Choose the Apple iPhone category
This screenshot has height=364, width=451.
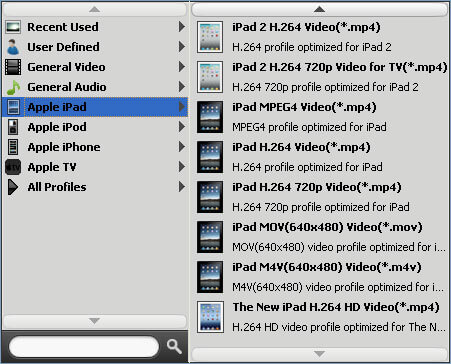(x=95, y=147)
